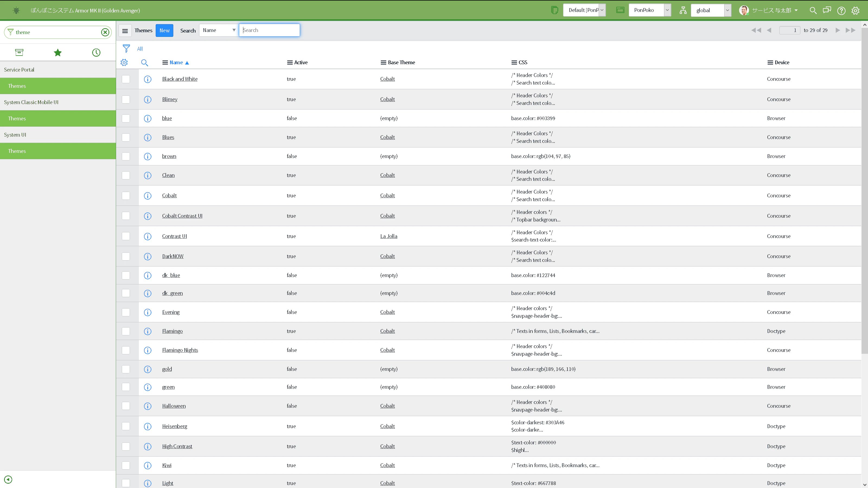Image resolution: width=868 pixels, height=488 pixels.
Task: Tick the Clean row checkbox
Action: (126, 175)
